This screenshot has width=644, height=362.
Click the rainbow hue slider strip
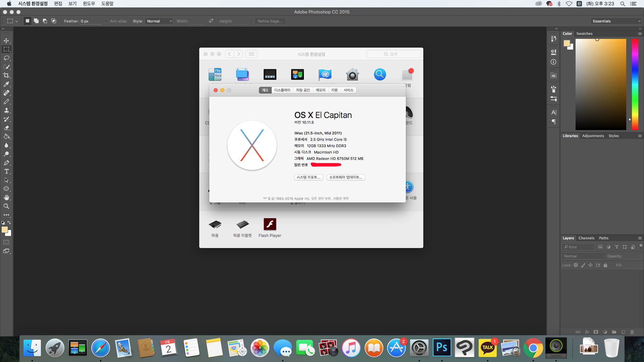[x=635, y=84]
